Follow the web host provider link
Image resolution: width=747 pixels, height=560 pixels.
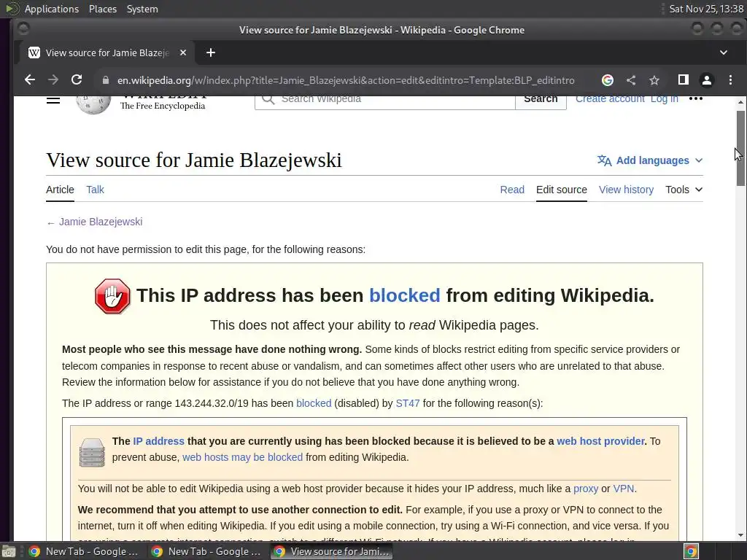(x=600, y=441)
